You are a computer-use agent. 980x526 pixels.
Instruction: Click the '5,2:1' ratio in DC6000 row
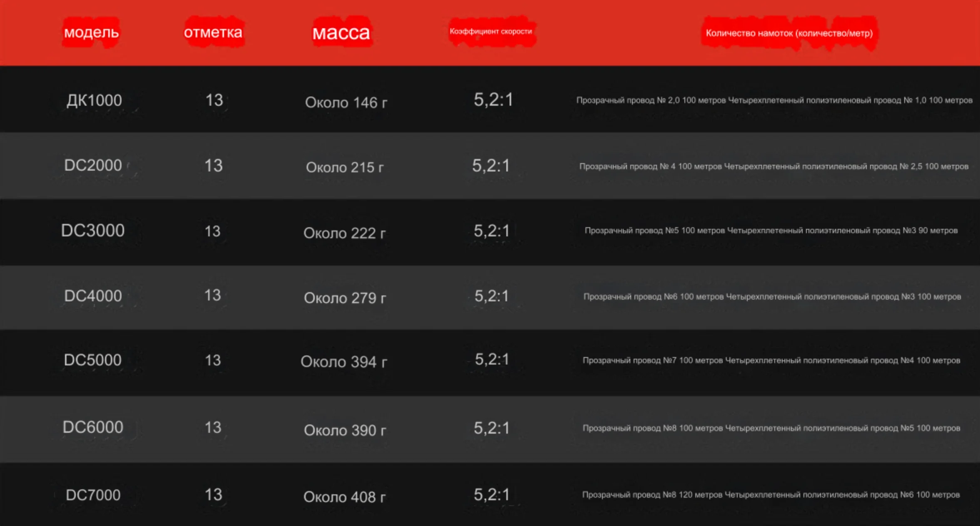[492, 428]
